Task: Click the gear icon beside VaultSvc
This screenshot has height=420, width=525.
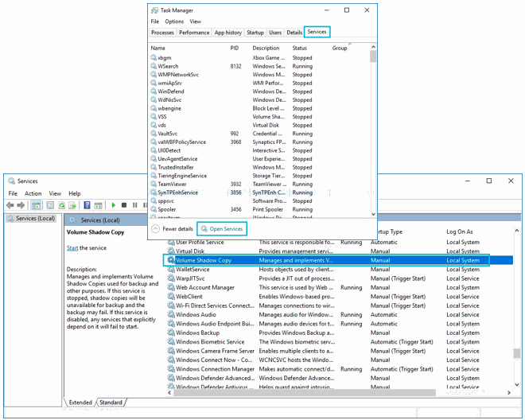Action: click(154, 134)
